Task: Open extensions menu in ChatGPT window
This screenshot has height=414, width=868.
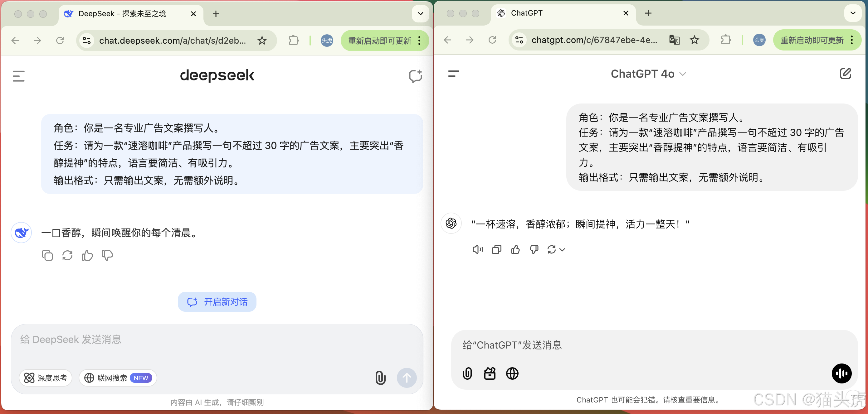Action: coord(726,40)
